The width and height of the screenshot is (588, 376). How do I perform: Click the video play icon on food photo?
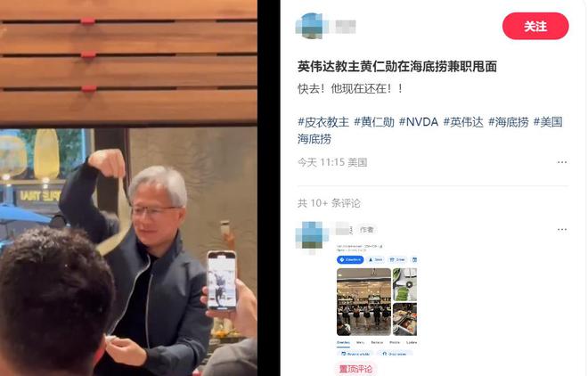tap(410, 284)
